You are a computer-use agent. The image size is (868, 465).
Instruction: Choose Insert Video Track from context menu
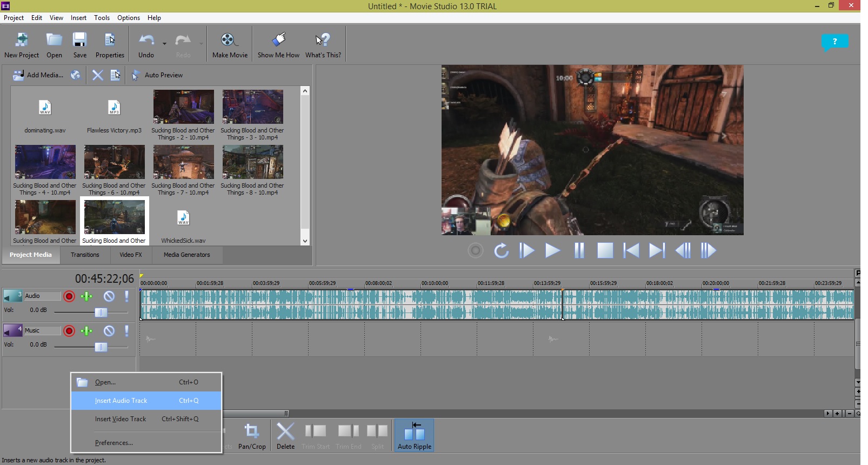click(146, 419)
